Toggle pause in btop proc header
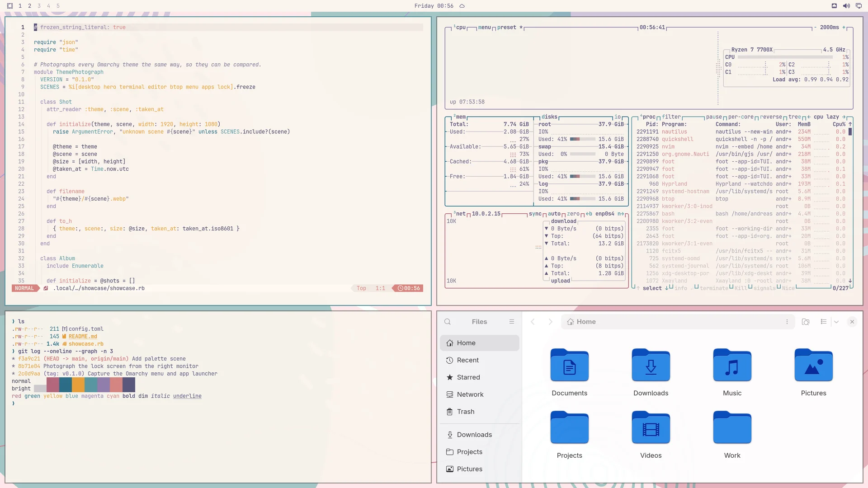 pos(714,117)
